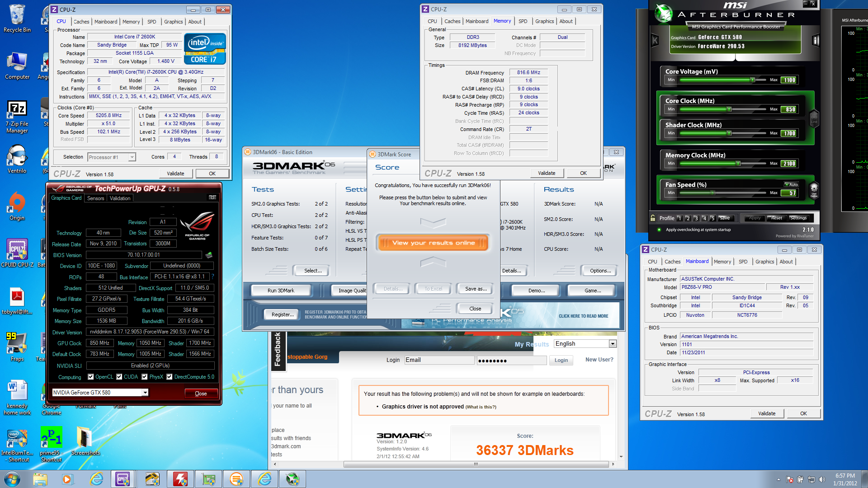Open the kennedy home work document
Viewport: 868px width, 488px height.
click(x=17, y=398)
